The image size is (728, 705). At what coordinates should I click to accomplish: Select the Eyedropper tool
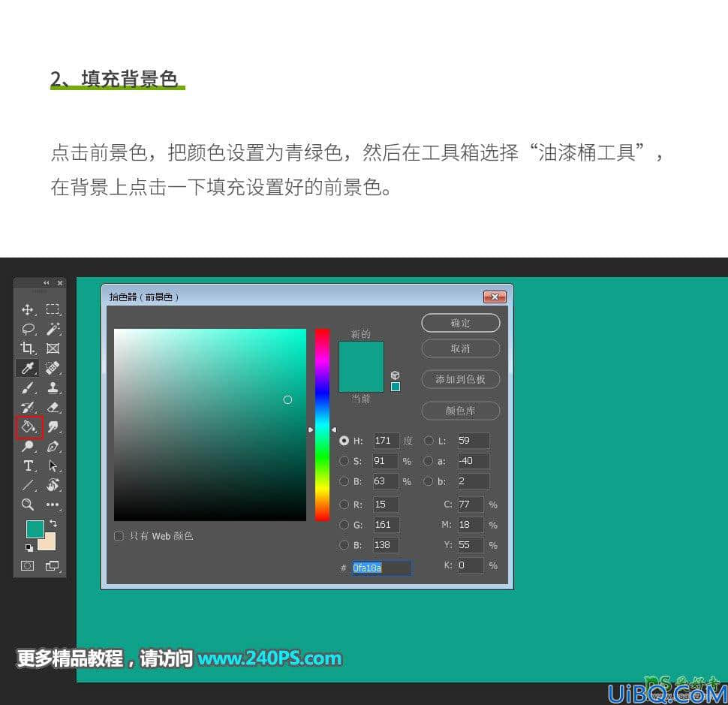(x=27, y=368)
